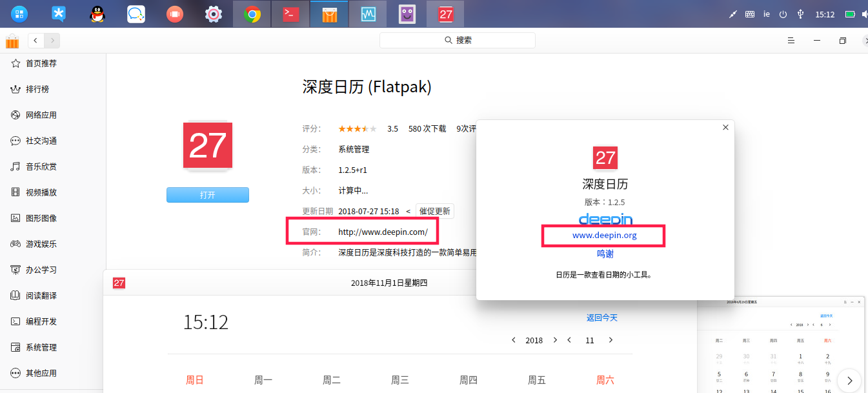The image size is (868, 393).
Task: Click 返回今天 to return to today
Action: click(601, 317)
